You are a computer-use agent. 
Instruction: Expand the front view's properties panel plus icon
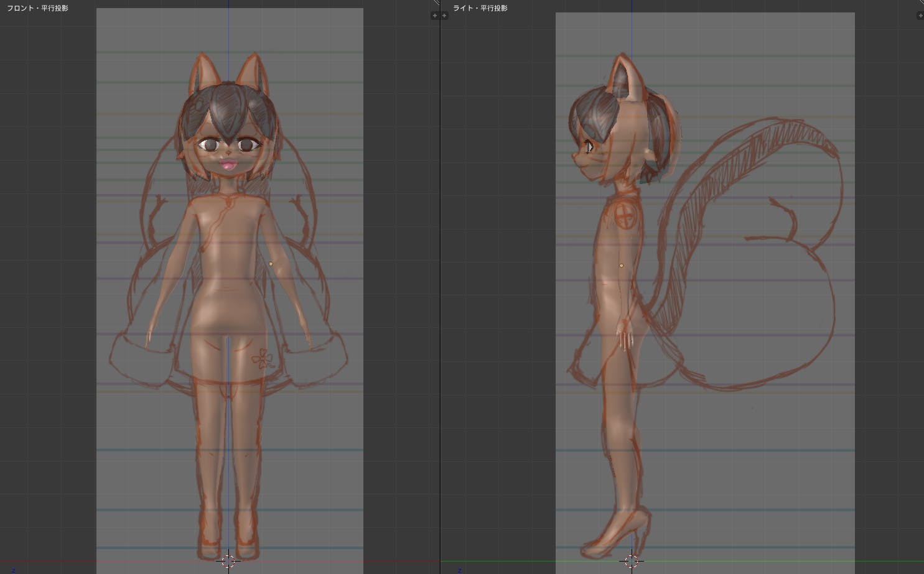[x=434, y=16]
